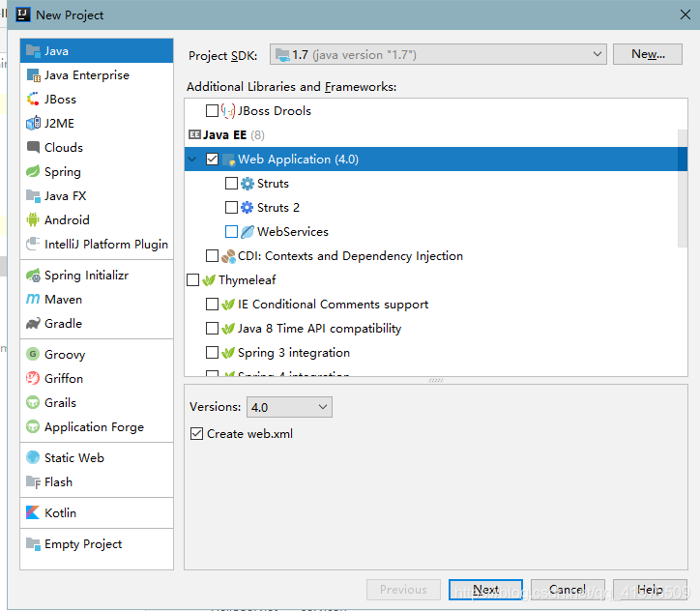Pick the Groovy G icon
The image size is (700, 611).
(33, 354)
